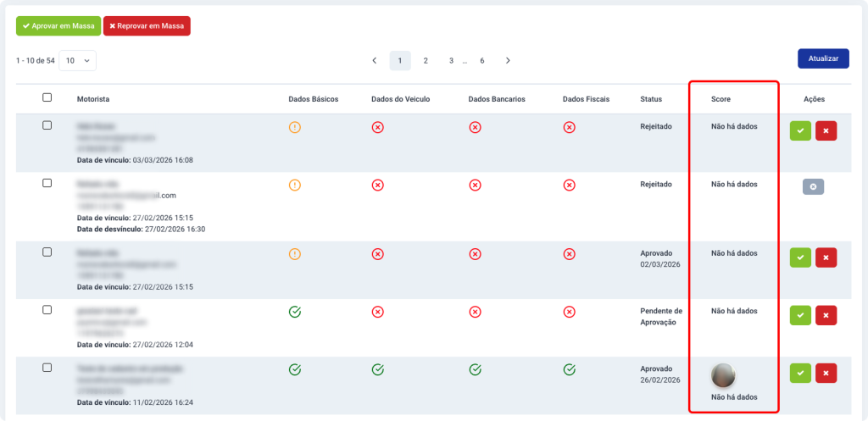Click red reject icon in Pendente de Aprovação row
The height and width of the screenshot is (421, 868).
click(x=826, y=315)
